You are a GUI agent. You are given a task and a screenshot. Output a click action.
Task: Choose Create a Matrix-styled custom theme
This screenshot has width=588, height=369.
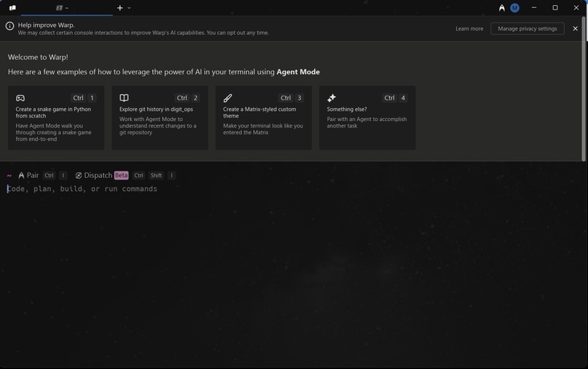click(x=264, y=118)
